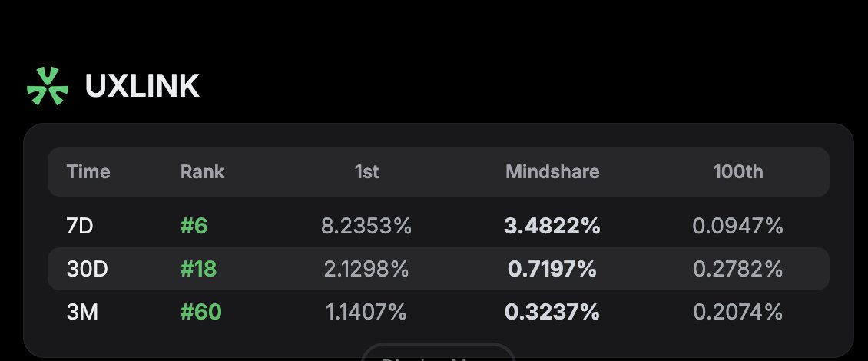
Task: Click the green UXLINK logo icon
Action: click(48, 86)
